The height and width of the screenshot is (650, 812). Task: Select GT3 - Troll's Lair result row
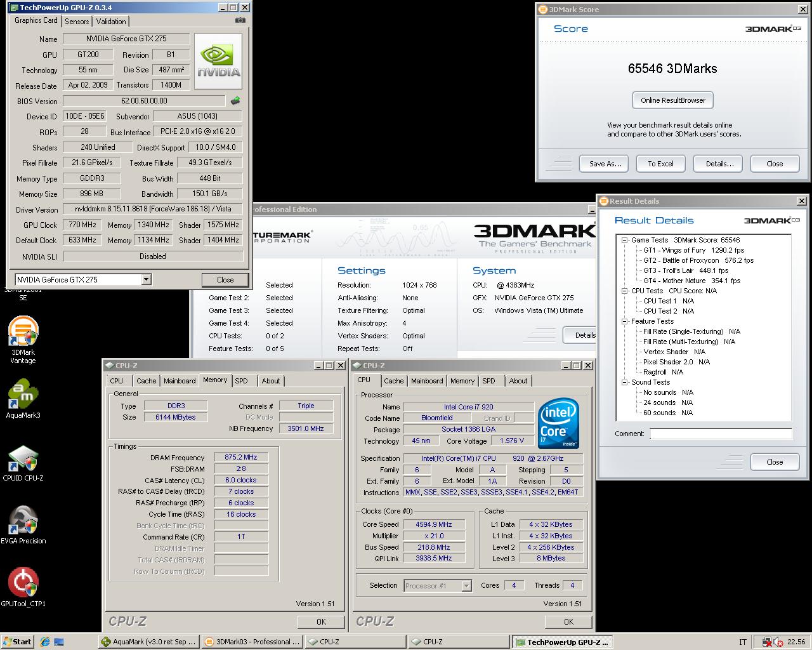pos(685,270)
